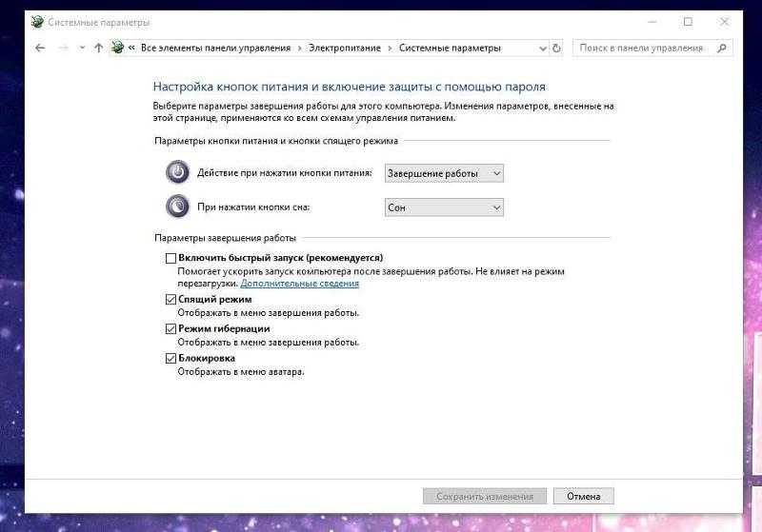
Task: Click label 'Действие при нажатии кнопки питания:'
Action: 284,173
